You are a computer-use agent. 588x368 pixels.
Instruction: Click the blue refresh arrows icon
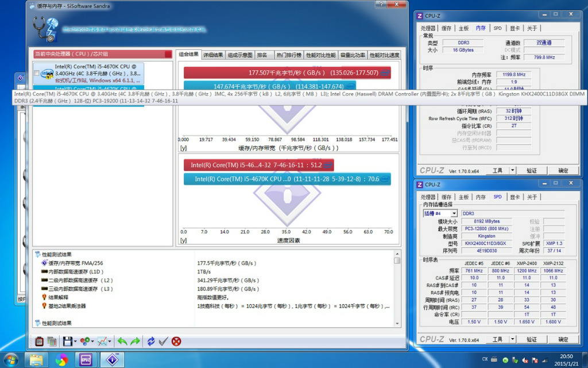[x=151, y=341]
